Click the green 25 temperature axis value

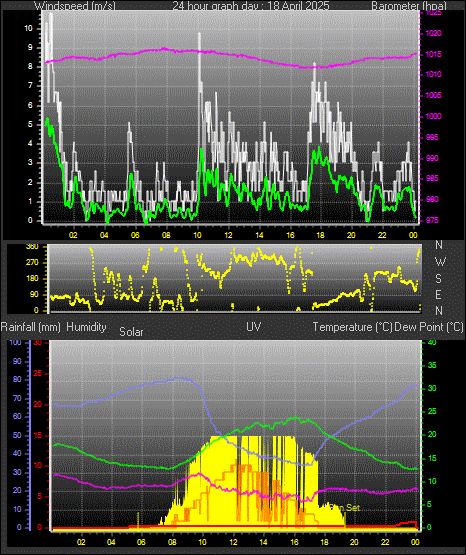(x=432, y=412)
